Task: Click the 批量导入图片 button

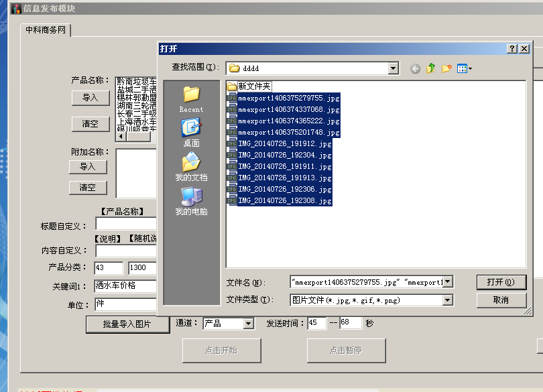Action: click(127, 324)
